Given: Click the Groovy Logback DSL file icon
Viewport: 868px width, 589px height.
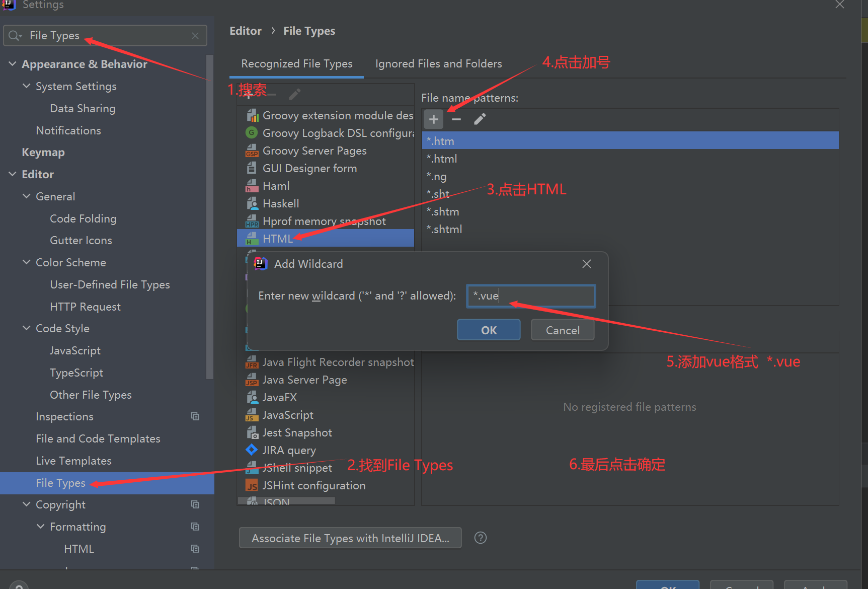Looking at the screenshot, I should tap(252, 133).
